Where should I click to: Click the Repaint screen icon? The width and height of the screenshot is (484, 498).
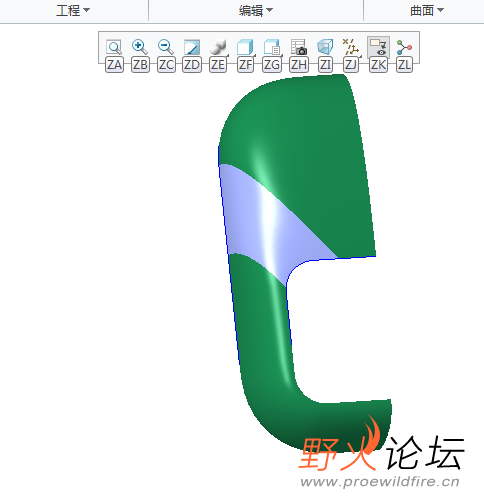pos(192,47)
